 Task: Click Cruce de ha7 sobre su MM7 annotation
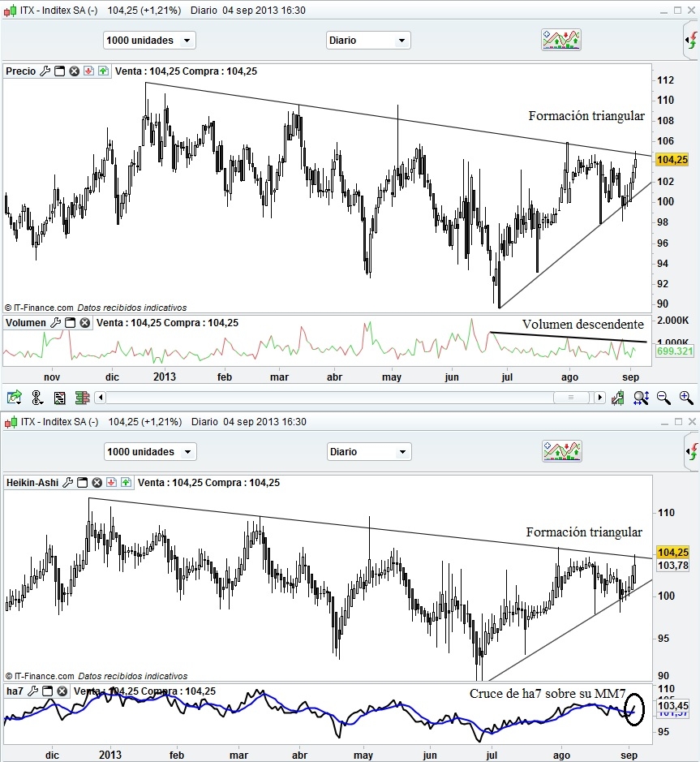[x=548, y=694]
